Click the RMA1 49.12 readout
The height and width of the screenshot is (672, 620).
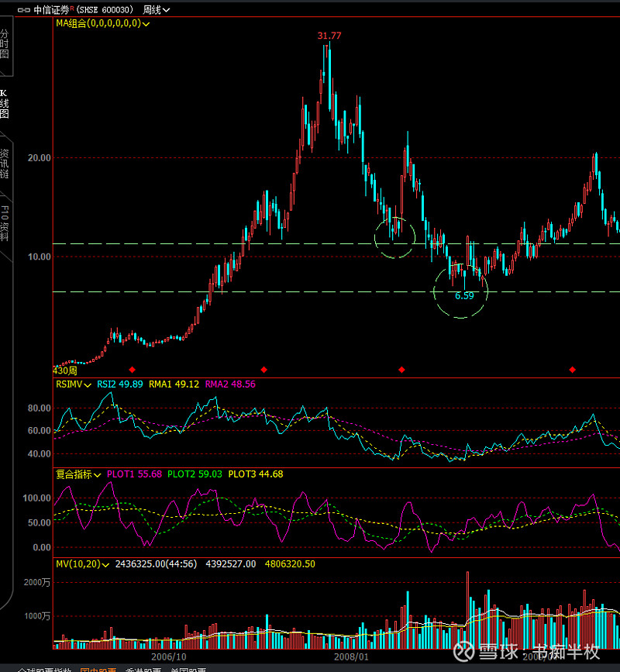[x=174, y=384]
